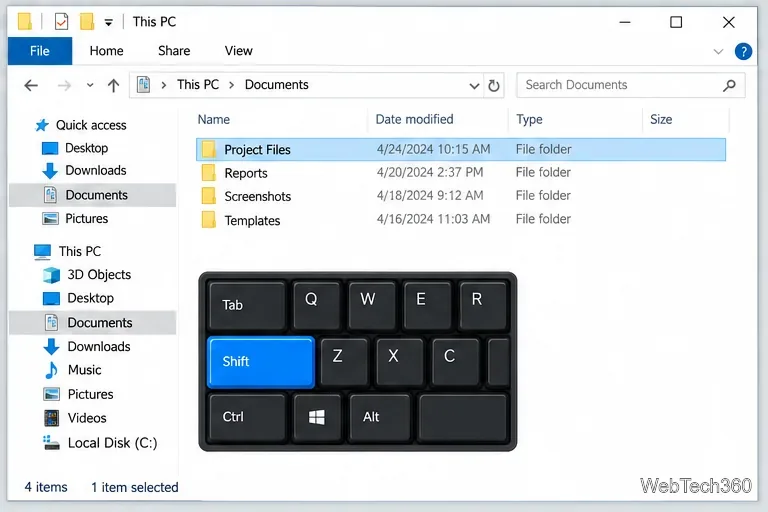
Task: Open the Share ribbon tab
Action: [x=174, y=51]
